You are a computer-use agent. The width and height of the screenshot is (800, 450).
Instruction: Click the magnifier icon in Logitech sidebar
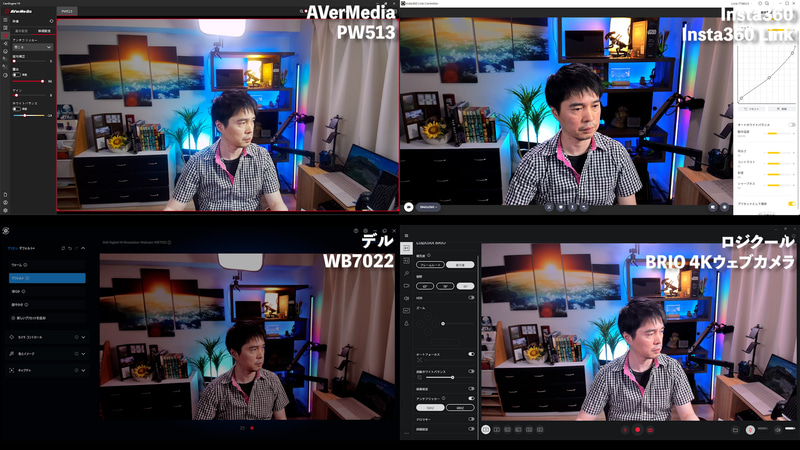407,273
